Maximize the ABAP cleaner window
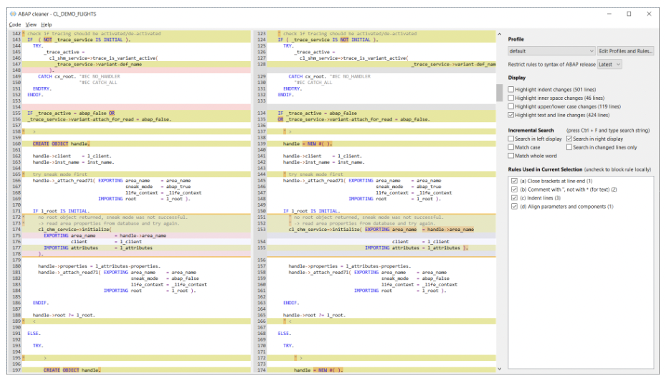Viewport: 666px width, 380px height. (629, 14)
